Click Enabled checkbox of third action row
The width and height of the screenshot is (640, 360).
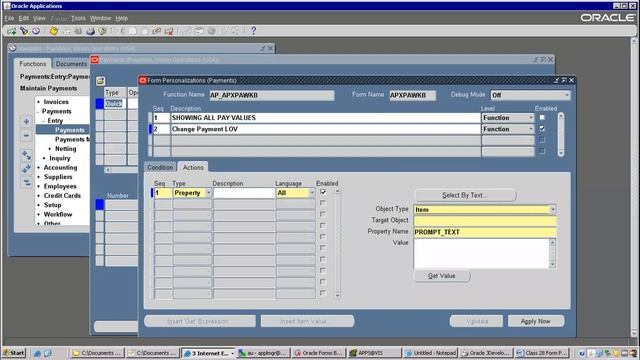tap(323, 214)
